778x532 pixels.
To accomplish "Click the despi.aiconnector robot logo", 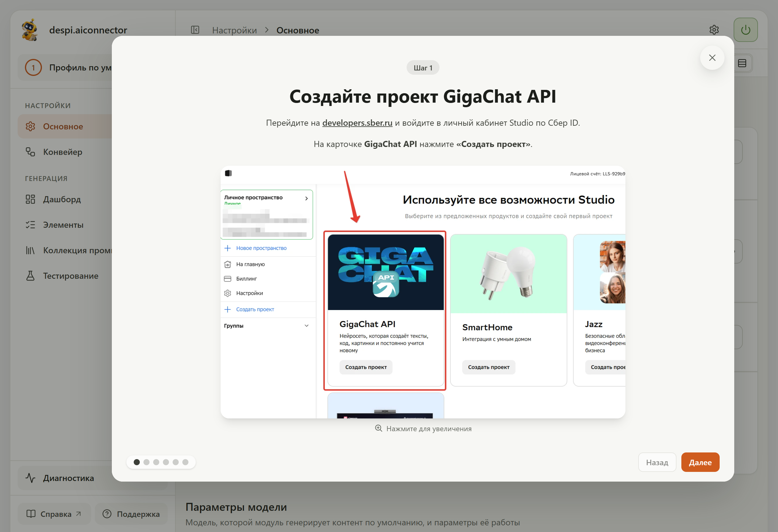I will [30, 30].
